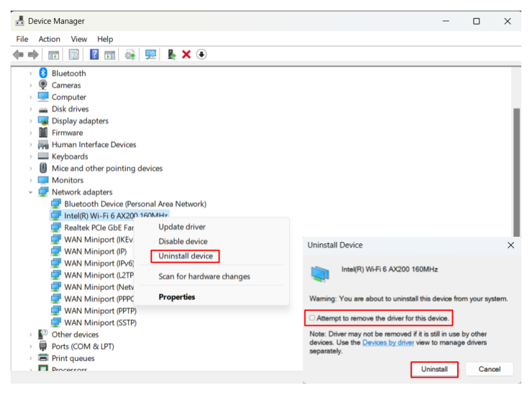Click the Enable device toolbar icon
Image resolution: width=532 pixels, height=399 pixels.
(x=172, y=55)
